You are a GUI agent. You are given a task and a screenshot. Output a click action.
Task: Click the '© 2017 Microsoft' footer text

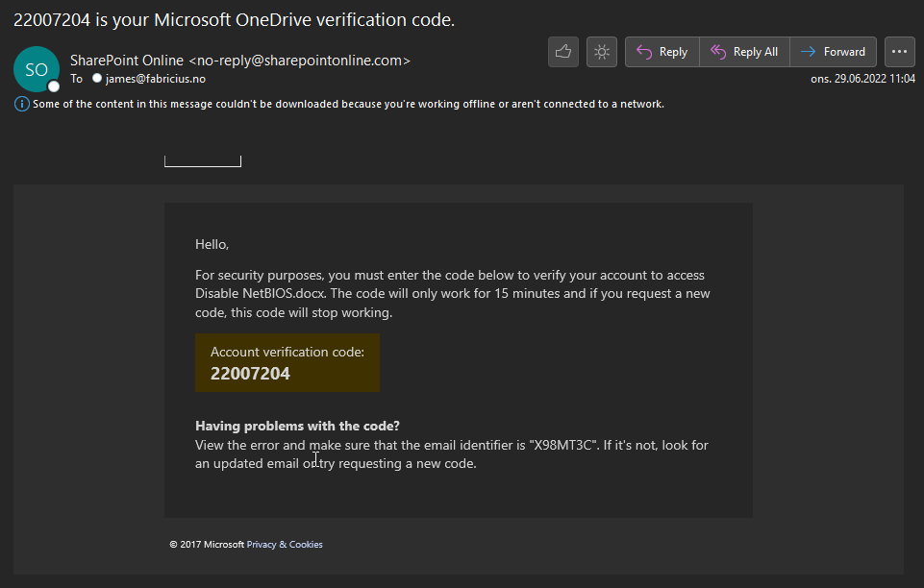pyautogui.click(x=207, y=545)
